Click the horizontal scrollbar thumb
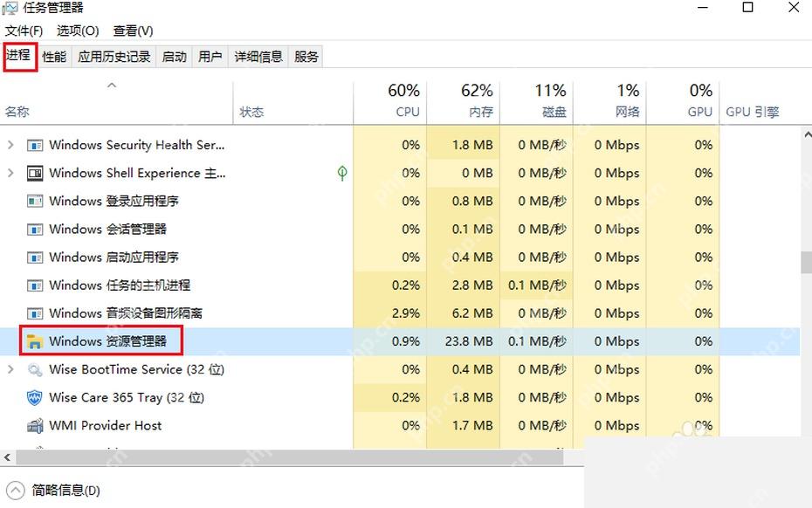812x508 pixels. pyautogui.click(x=290, y=457)
